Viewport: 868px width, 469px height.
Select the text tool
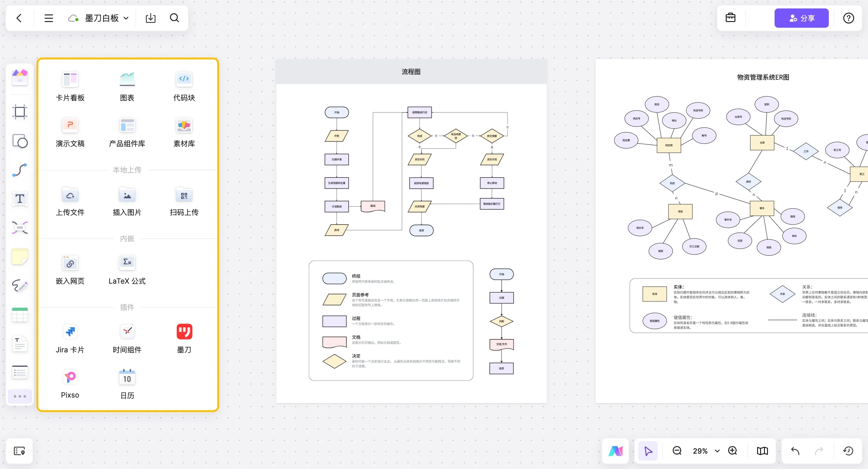click(x=20, y=199)
